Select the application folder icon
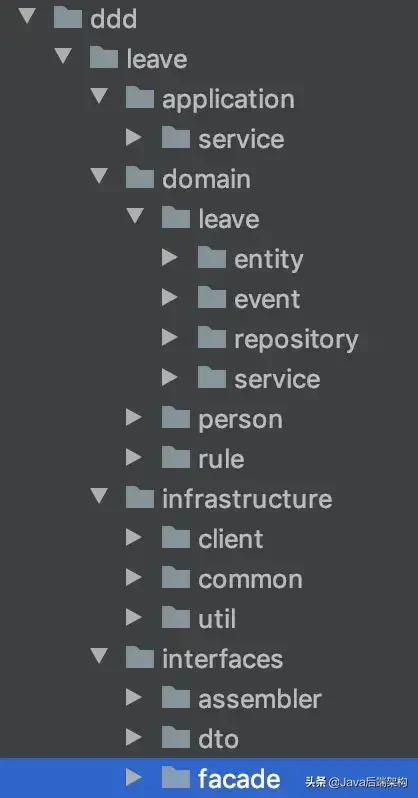Viewport: 418px width, 798px height. click(x=140, y=98)
